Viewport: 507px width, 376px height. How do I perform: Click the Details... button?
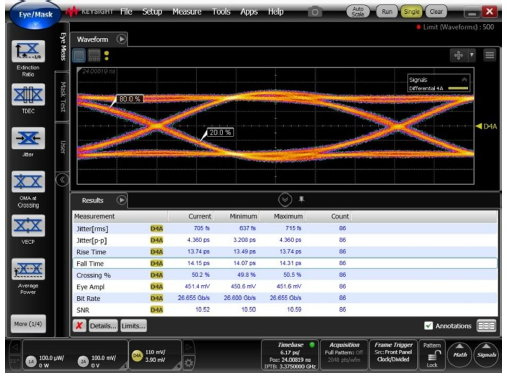(x=103, y=326)
